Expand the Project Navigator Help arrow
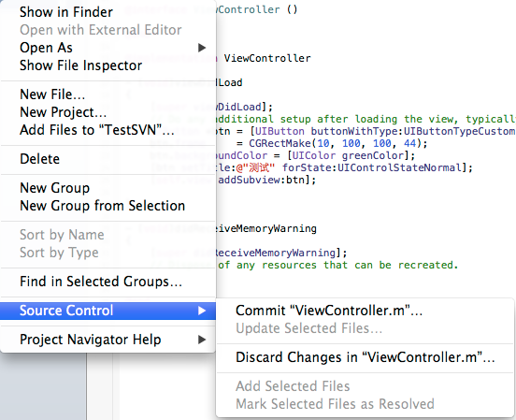This screenshot has height=420, width=516. click(202, 340)
